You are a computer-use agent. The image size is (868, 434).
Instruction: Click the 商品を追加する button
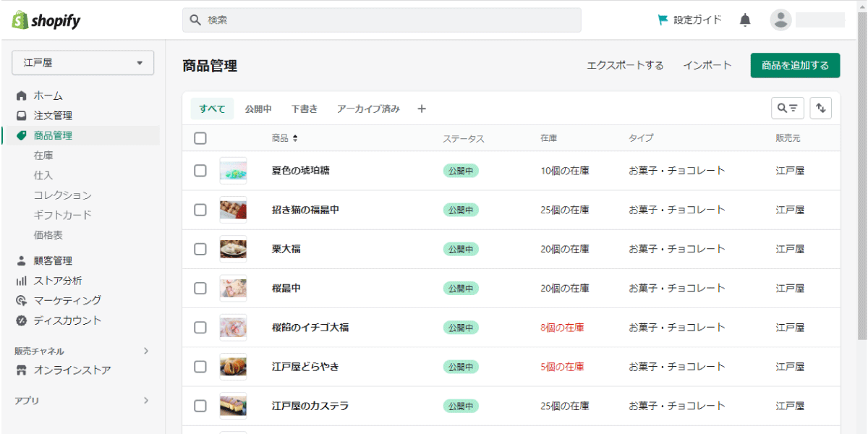795,65
